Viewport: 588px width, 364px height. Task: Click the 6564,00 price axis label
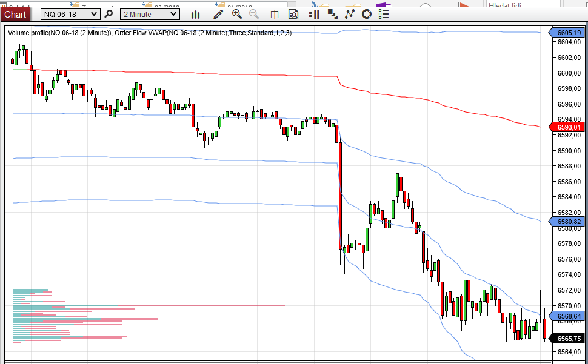[x=569, y=352]
